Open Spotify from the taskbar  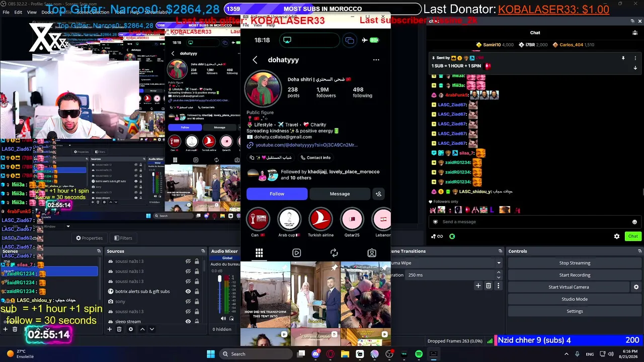tap(419, 354)
